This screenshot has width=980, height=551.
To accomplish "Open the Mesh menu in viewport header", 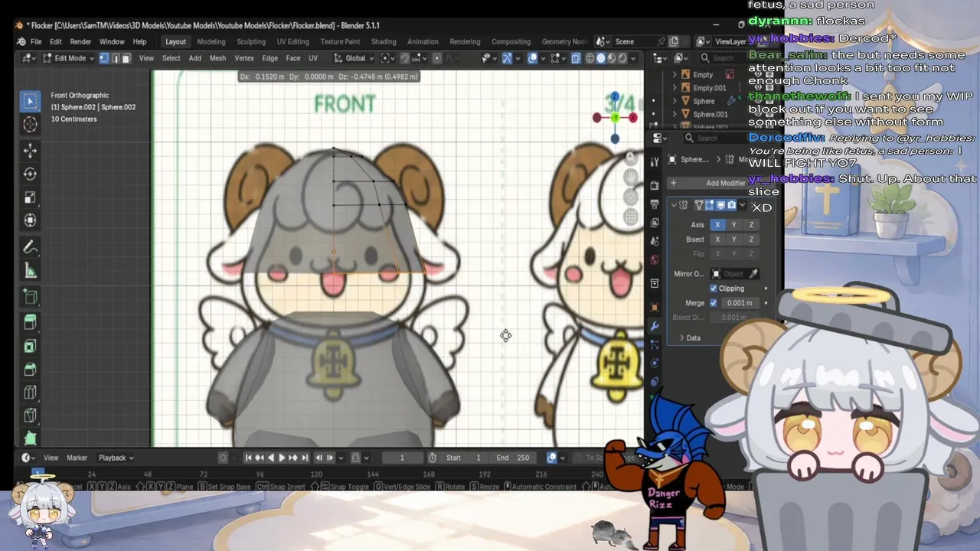I will 217,58.
